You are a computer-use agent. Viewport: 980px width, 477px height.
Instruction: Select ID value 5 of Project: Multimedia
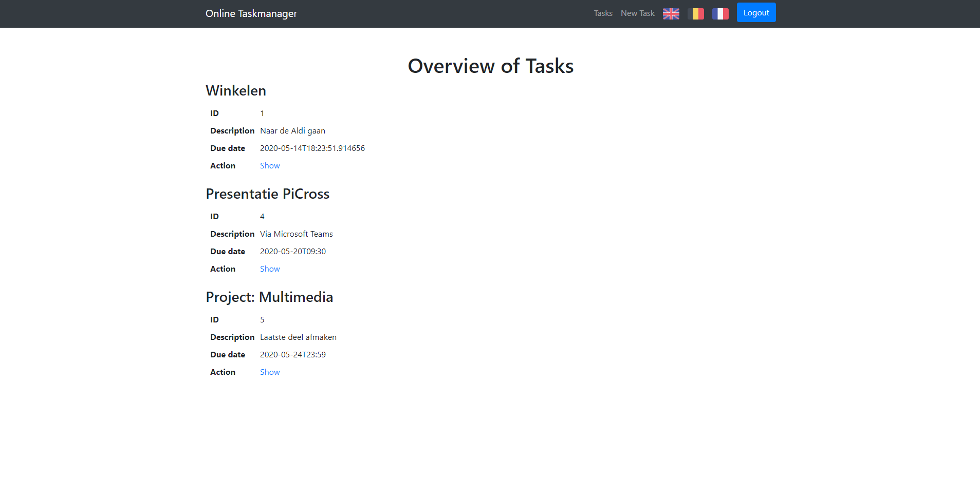tap(262, 320)
